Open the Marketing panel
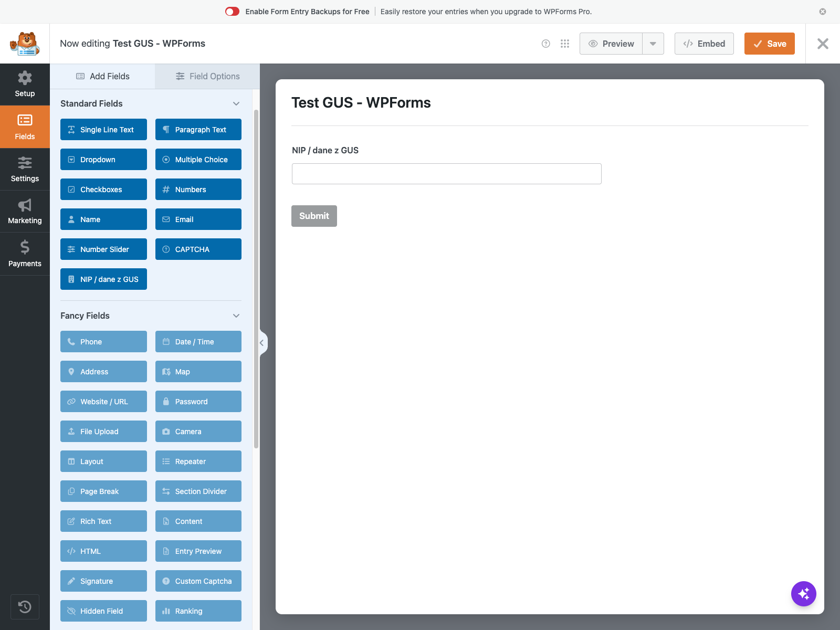The image size is (840, 630). (25, 211)
